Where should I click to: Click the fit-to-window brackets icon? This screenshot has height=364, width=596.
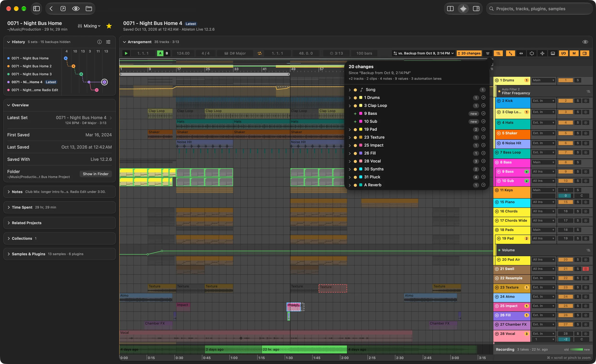point(532,53)
